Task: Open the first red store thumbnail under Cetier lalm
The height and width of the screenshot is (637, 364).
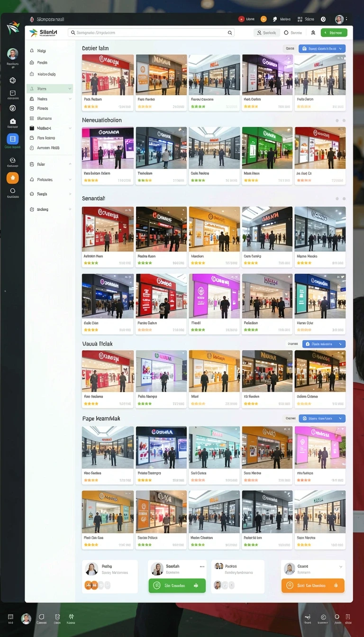Action: click(x=108, y=75)
